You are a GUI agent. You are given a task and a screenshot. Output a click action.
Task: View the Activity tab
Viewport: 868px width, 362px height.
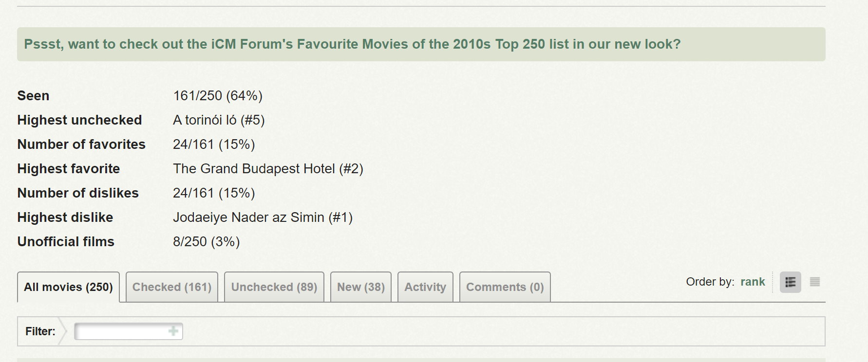click(x=425, y=287)
